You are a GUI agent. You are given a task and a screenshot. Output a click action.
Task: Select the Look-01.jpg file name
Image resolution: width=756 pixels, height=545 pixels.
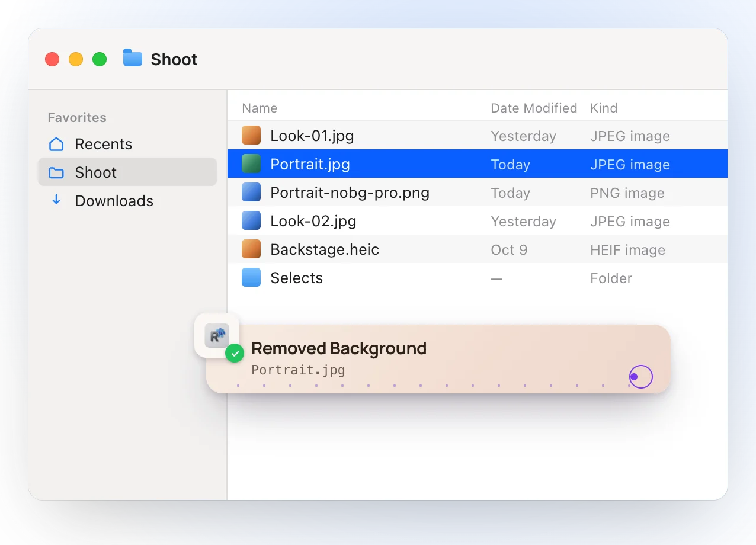click(x=312, y=136)
